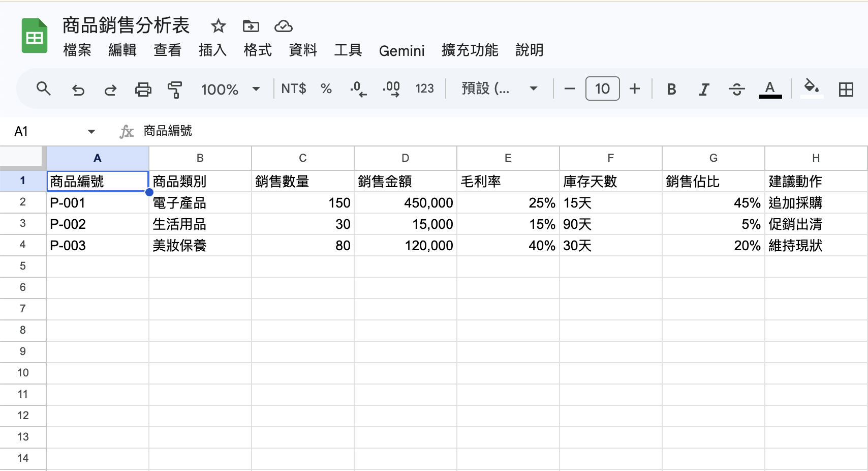Click the percent format icon
The height and width of the screenshot is (471, 868).
coord(326,89)
